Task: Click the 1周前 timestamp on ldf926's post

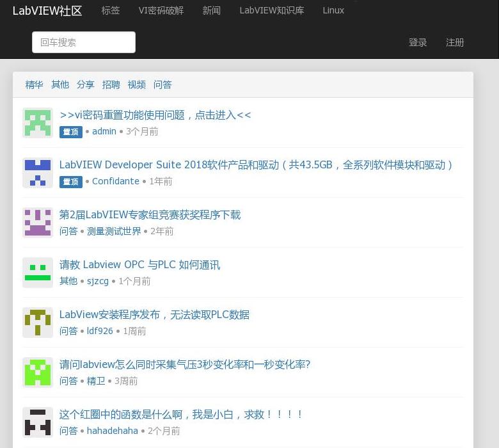Action: point(134,331)
